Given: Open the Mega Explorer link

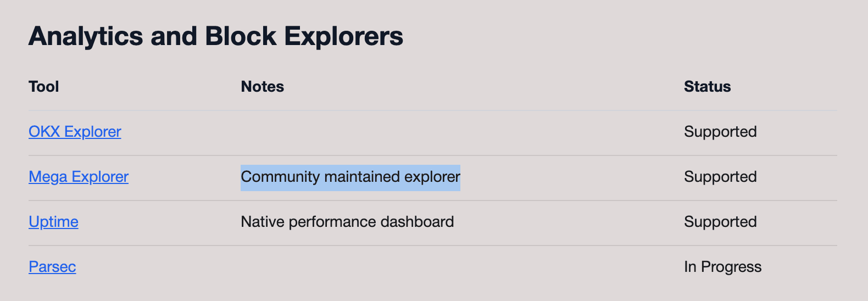Looking at the screenshot, I should click(79, 177).
